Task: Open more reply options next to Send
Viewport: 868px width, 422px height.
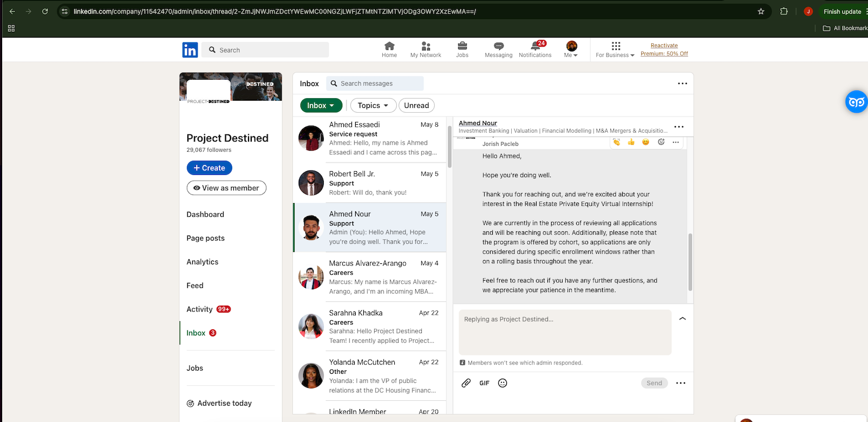Action: 681,383
